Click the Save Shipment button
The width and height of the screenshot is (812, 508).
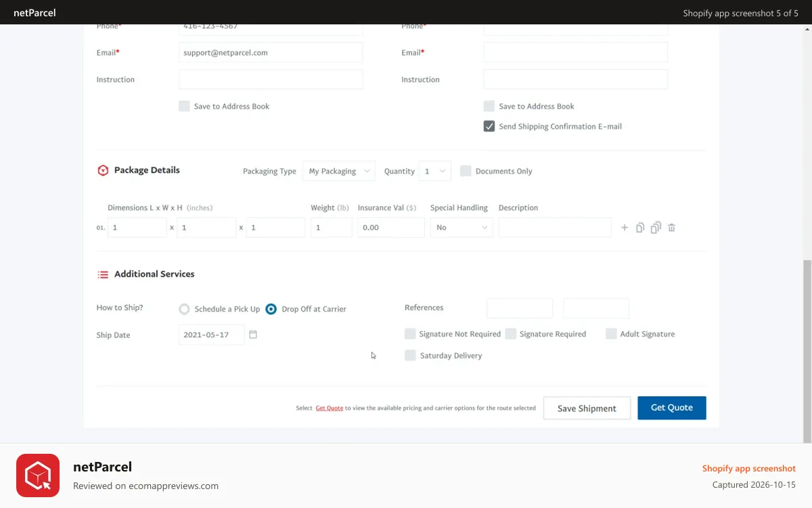click(587, 408)
